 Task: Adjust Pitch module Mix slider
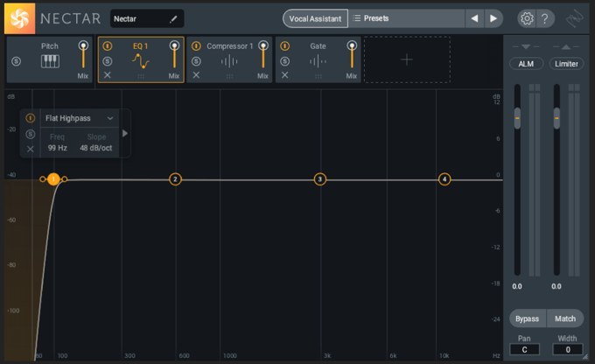coord(83,54)
